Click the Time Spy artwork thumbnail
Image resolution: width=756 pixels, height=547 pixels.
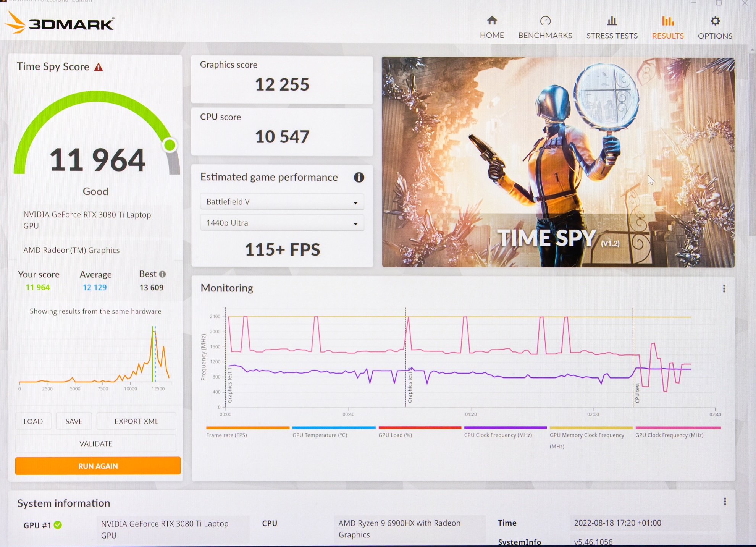pos(558,162)
